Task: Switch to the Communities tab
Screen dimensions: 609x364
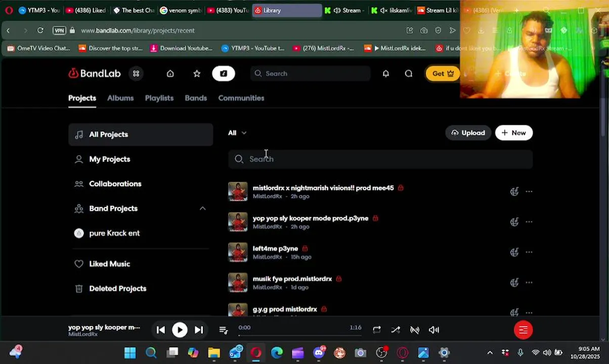Action: coord(241,98)
